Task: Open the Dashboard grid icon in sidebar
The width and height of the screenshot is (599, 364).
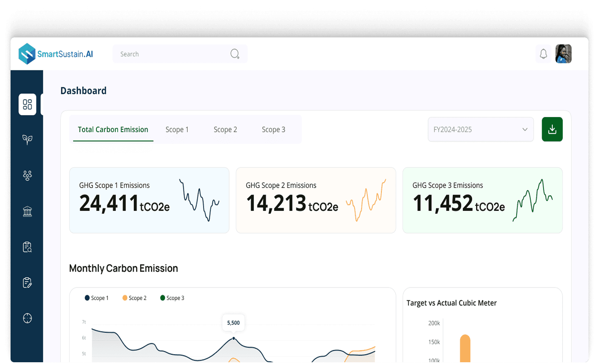Action: [x=27, y=104]
